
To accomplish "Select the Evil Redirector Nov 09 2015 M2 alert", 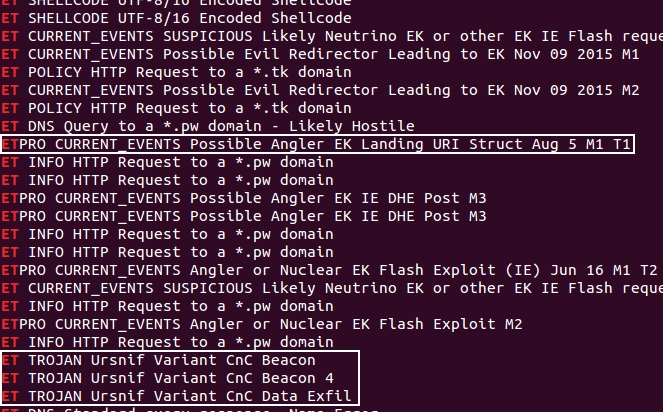I will tap(320, 90).
